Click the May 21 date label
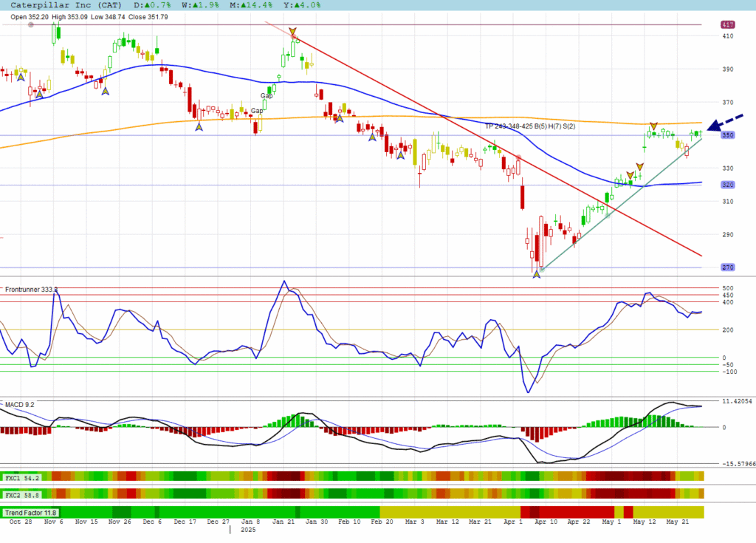The image size is (756, 543). (678, 522)
